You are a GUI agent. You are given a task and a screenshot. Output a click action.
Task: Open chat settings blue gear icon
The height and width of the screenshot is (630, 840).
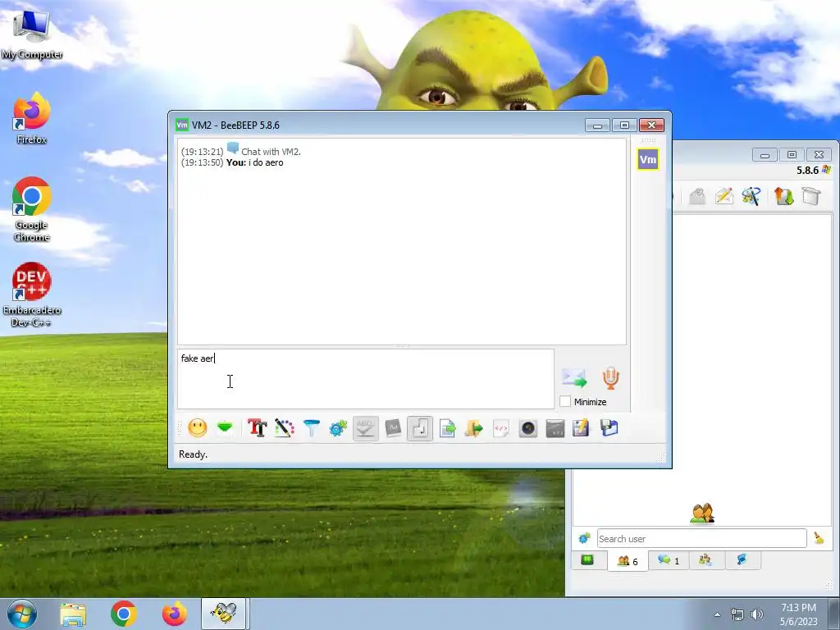click(338, 428)
